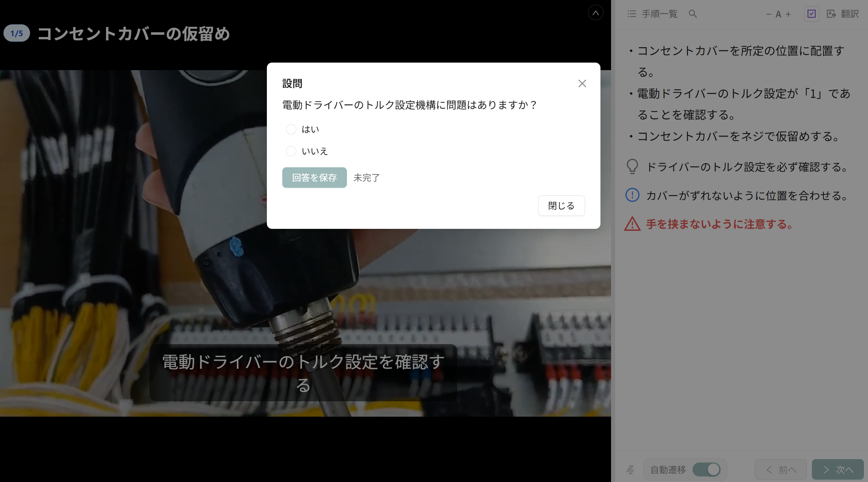This screenshot has width=868, height=482.
Task: Close the 設問 dialog with X
Action: coord(582,83)
